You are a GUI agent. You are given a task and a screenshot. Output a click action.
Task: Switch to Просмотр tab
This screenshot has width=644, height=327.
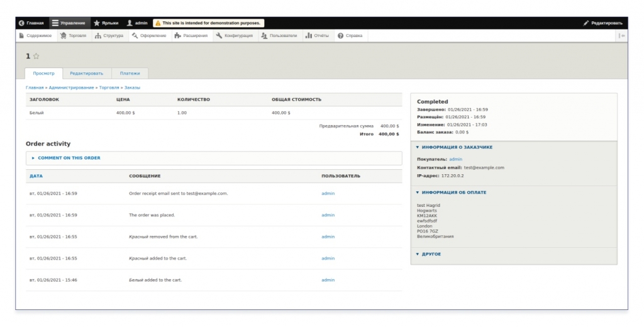pos(43,74)
